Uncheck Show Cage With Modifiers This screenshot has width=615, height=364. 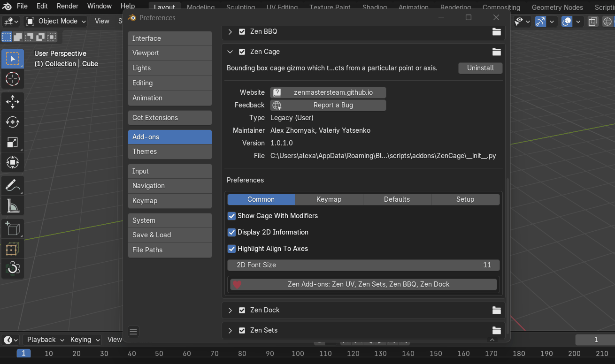[x=231, y=216]
